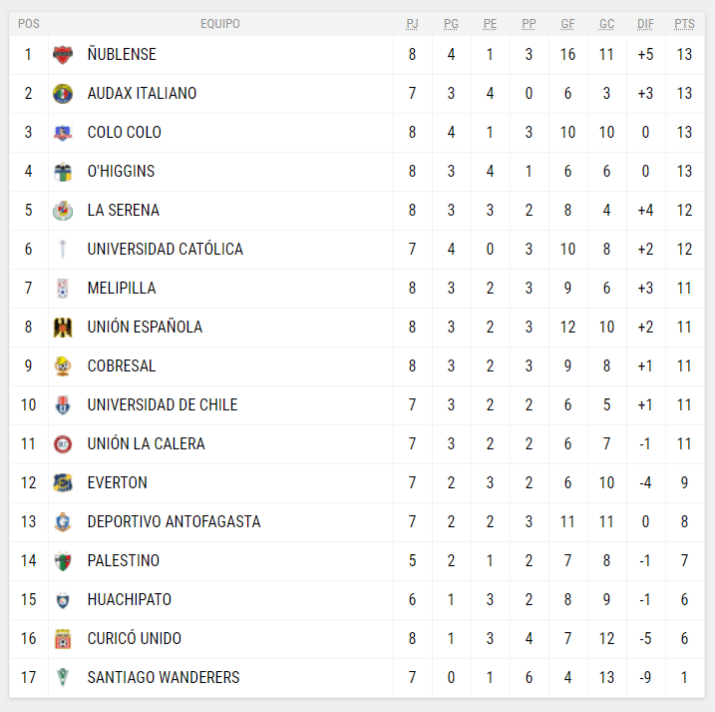Click O'Higgins points value 13
Viewport: 715px width, 712px height.
click(684, 171)
